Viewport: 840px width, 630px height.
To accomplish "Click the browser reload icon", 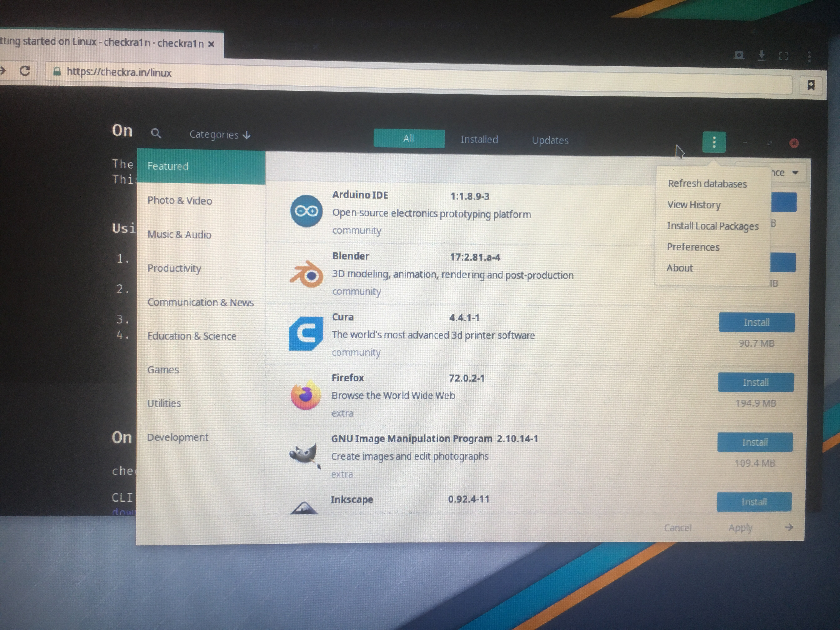I will click(25, 71).
